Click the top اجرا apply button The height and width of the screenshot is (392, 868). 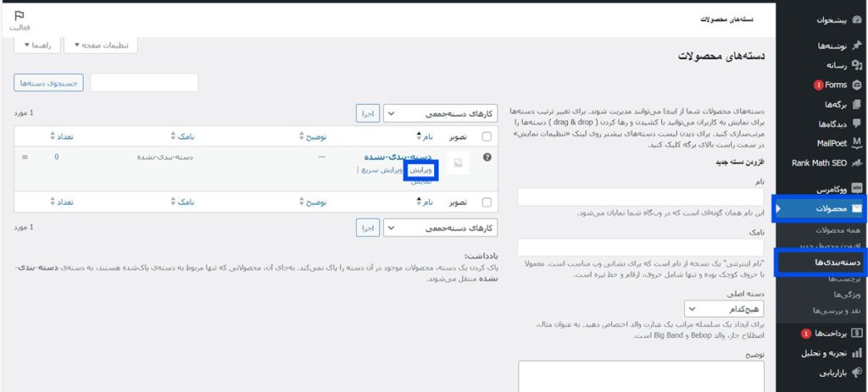[x=368, y=114]
